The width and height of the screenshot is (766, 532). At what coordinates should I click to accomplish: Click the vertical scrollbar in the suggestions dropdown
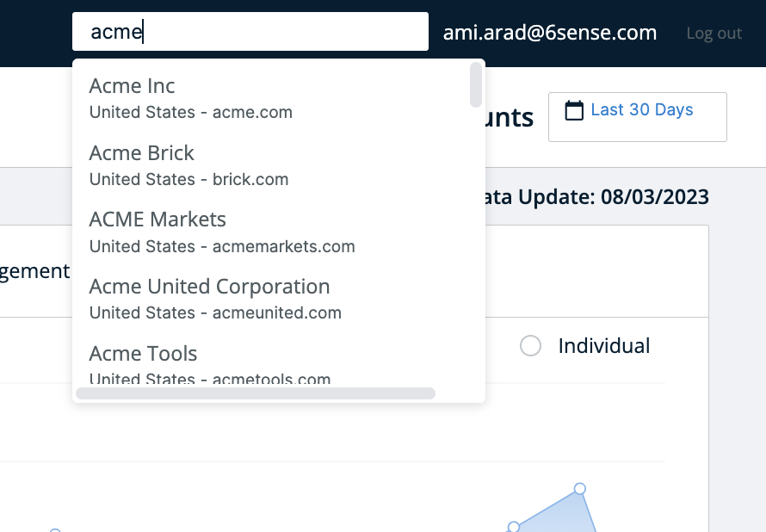tap(475, 84)
